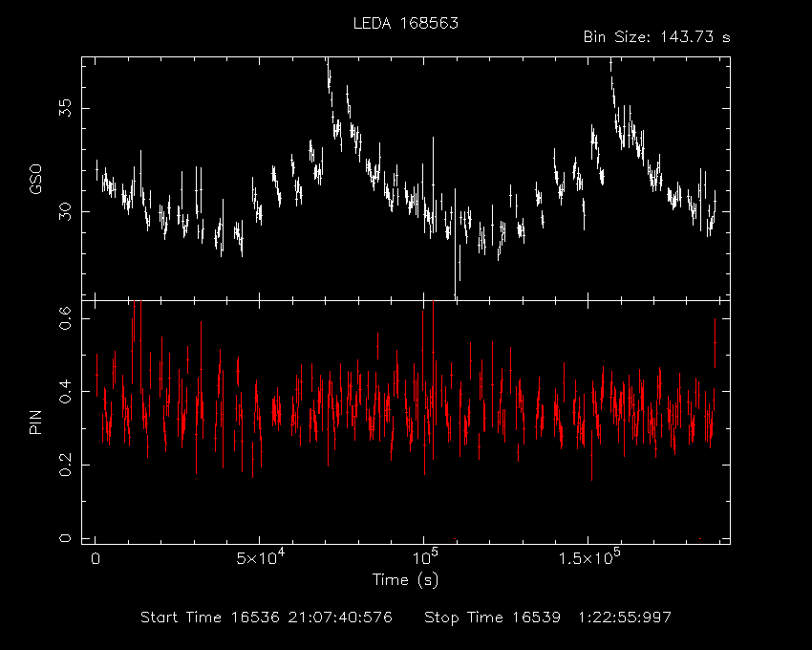Click the 0.2 tick label on the PIN axis
This screenshot has height=650, width=812.
tap(65, 465)
